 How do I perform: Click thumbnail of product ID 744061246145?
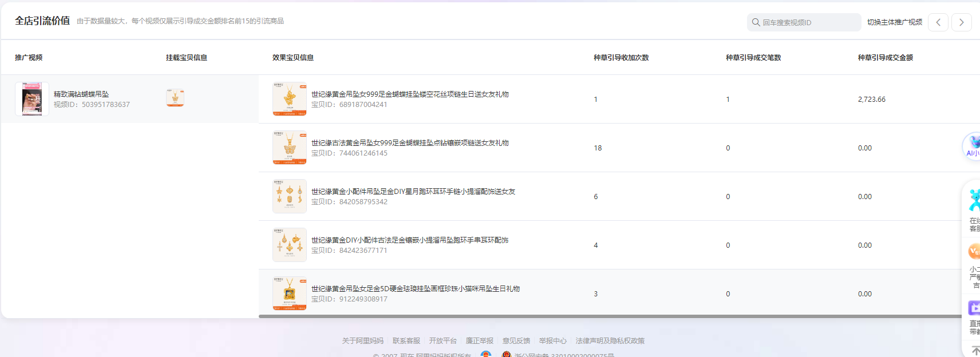click(289, 148)
